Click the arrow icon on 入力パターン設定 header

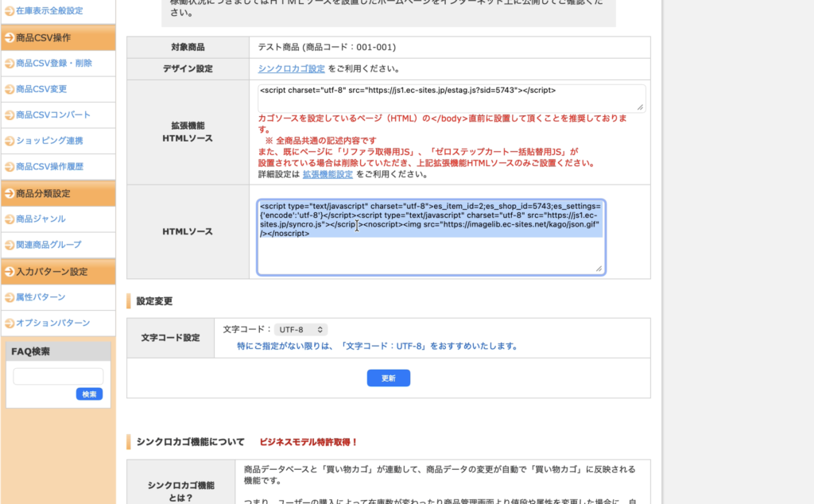[x=10, y=272]
